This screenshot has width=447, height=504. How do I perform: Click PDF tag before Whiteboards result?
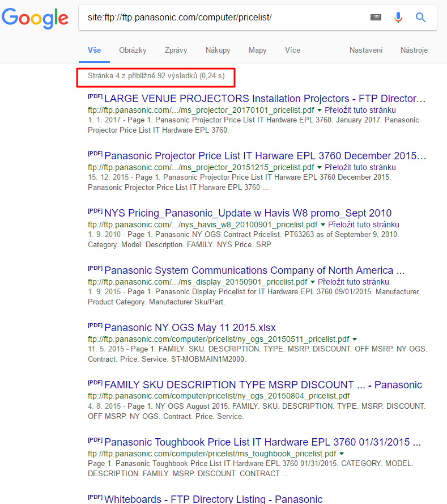point(95,497)
